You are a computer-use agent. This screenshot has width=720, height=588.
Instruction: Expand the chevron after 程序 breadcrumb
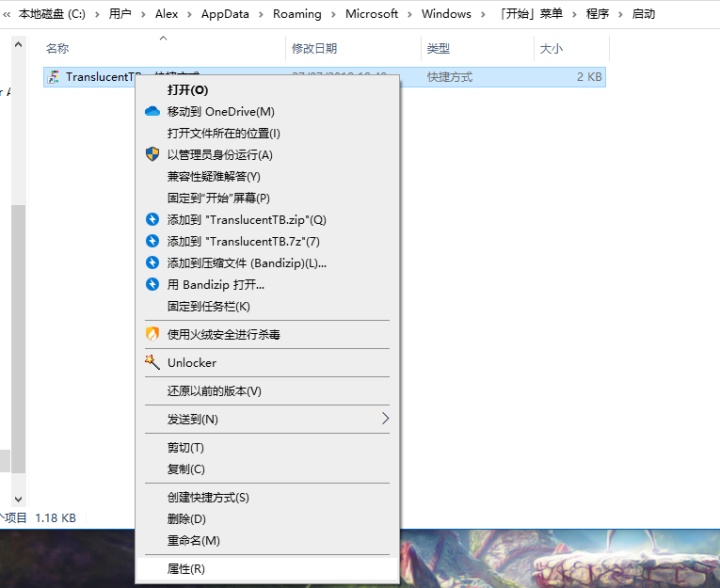[x=620, y=15]
